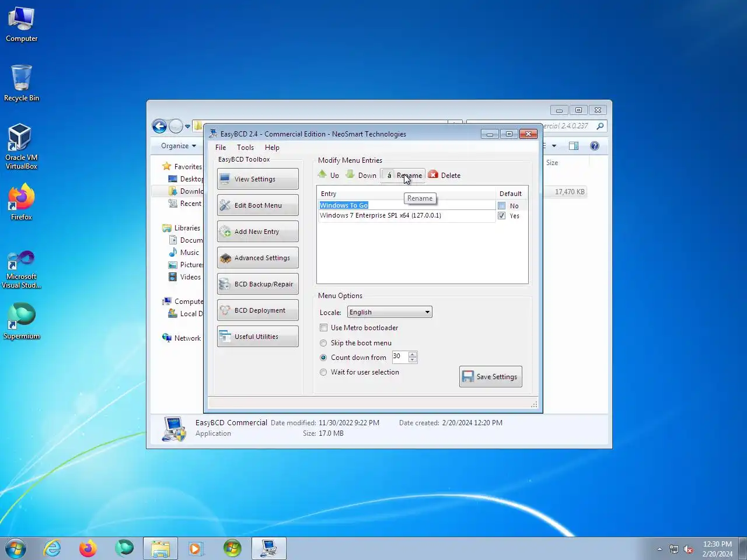
Task: Move entry Down with arrow
Action: pos(361,175)
